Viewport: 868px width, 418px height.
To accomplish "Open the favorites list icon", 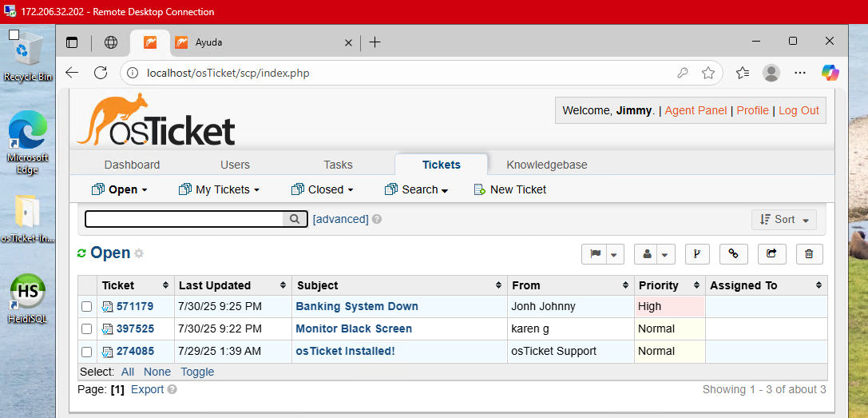I will (743, 73).
